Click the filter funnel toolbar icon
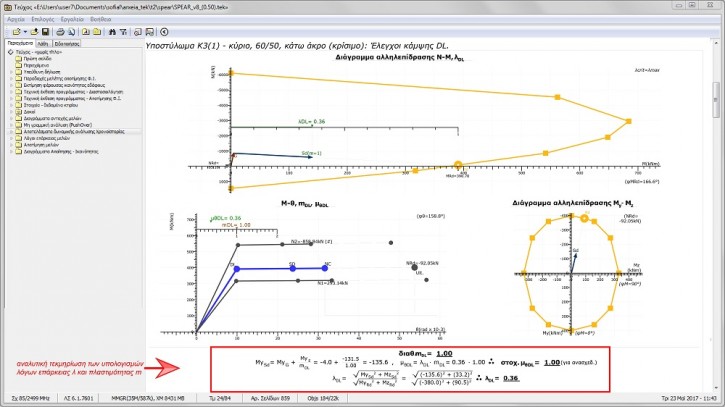Image resolution: width=725 pixels, height=407 pixels. 123,32
